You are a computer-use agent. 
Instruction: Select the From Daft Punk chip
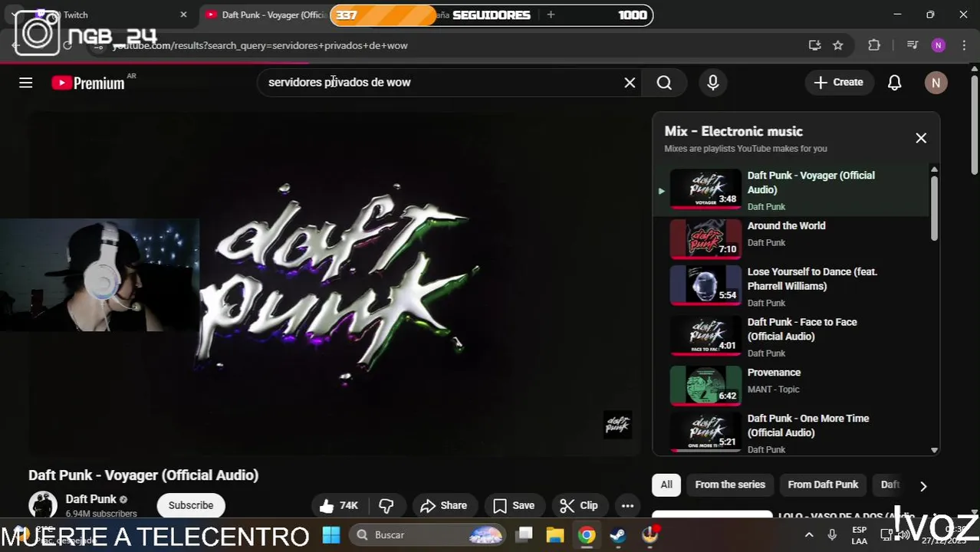[823, 485]
